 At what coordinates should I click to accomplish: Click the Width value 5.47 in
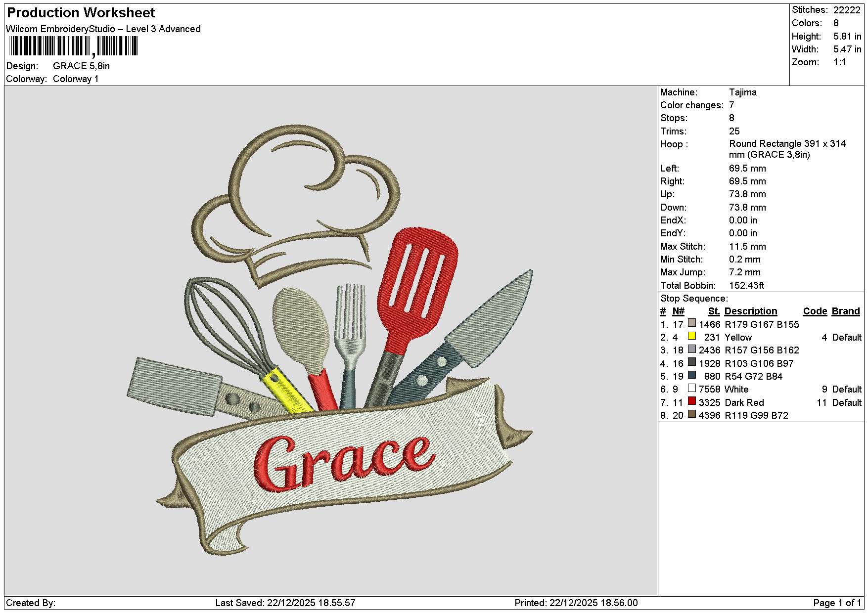847,49
